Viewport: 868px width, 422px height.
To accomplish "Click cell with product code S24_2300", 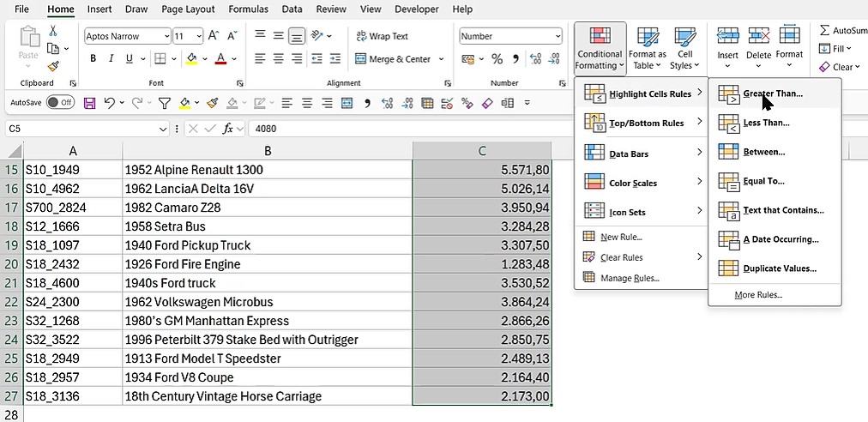I will point(73,302).
